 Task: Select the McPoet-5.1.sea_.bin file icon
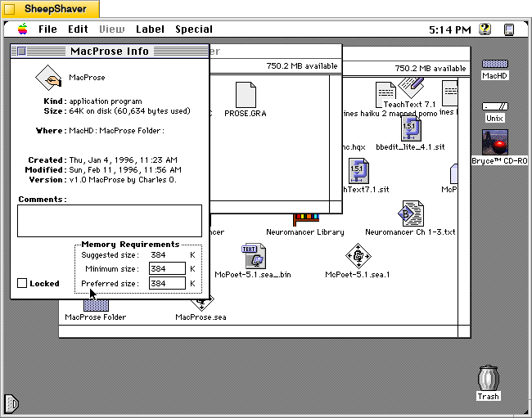click(x=254, y=256)
